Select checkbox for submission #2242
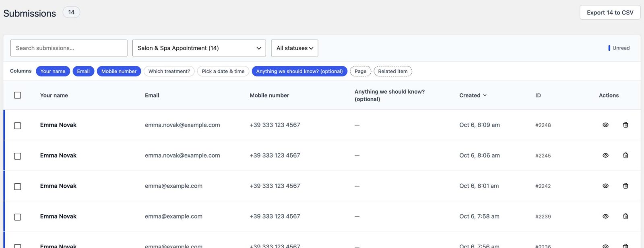This screenshot has height=248, width=644. [x=18, y=187]
